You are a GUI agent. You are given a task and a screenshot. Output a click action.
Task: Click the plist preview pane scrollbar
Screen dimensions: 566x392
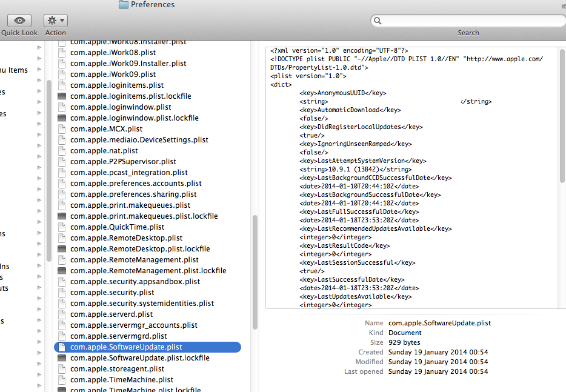562,116
